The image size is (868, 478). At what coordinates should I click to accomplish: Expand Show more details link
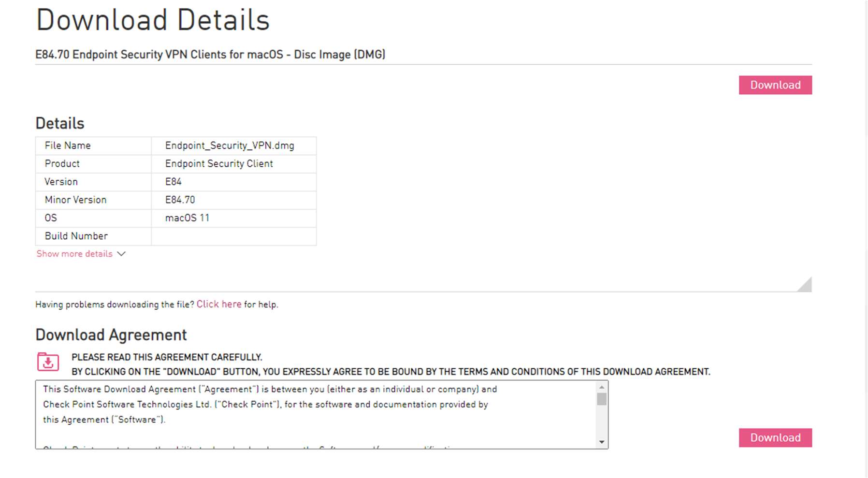tap(74, 254)
